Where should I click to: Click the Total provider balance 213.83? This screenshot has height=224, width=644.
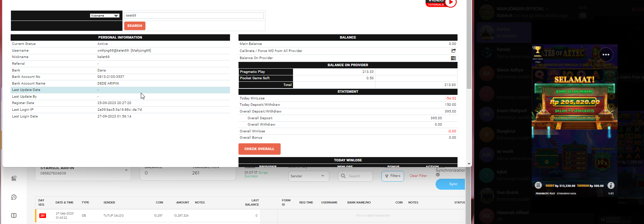pos(450,85)
